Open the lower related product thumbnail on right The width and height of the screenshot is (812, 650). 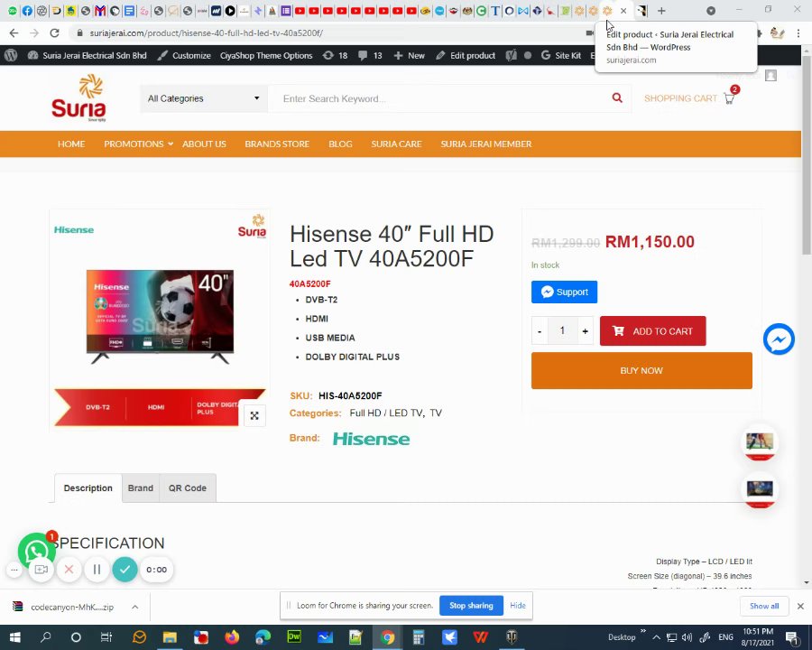(x=760, y=491)
